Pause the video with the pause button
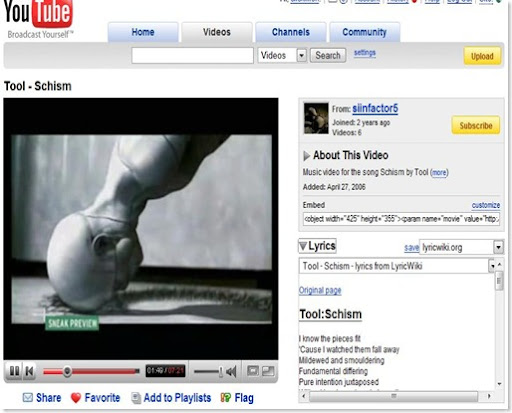Viewport: 512px width, 413px height. [x=14, y=371]
